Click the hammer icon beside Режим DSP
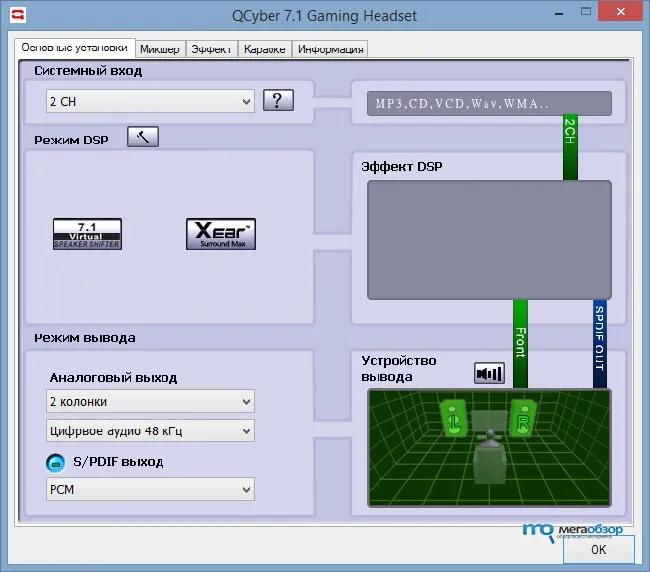 point(143,138)
